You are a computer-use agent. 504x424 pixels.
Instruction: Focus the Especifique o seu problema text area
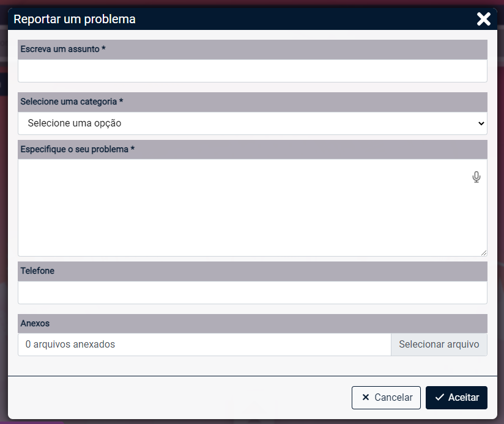pos(253,208)
